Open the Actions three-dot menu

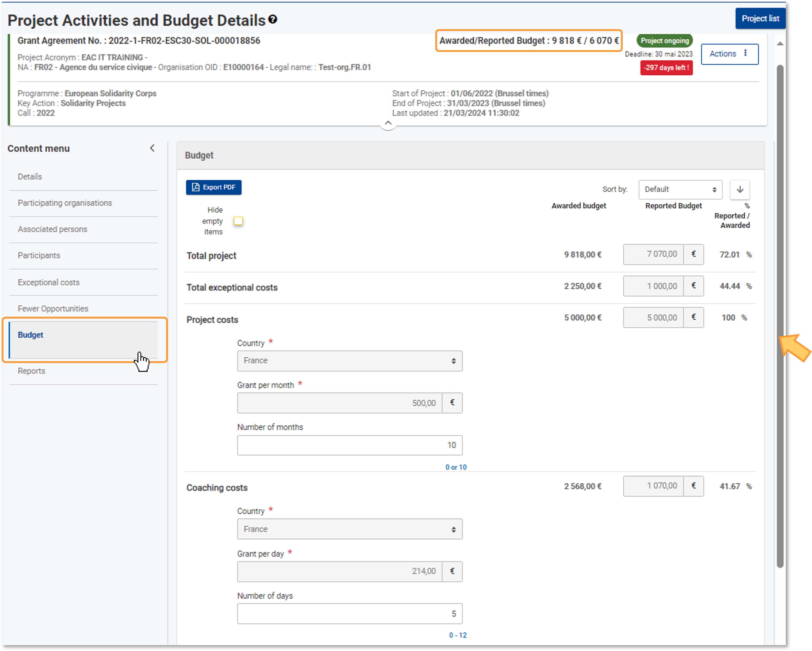(730, 54)
